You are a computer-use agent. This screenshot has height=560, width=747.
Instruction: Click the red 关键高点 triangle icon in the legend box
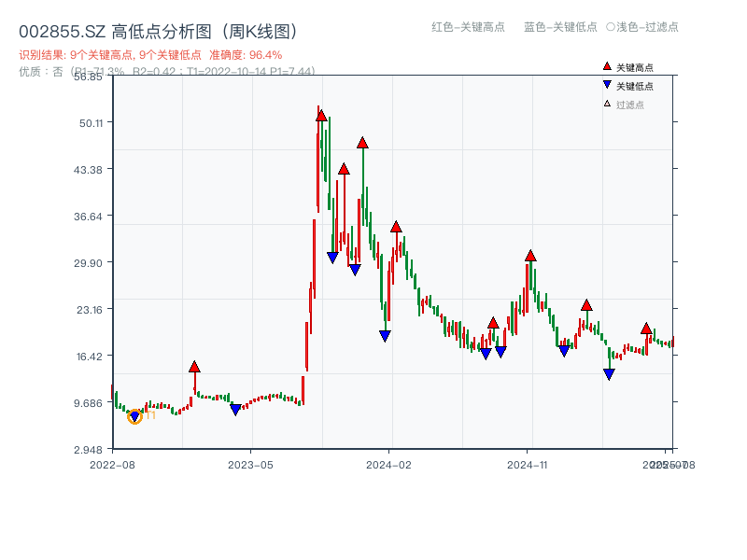click(605, 66)
